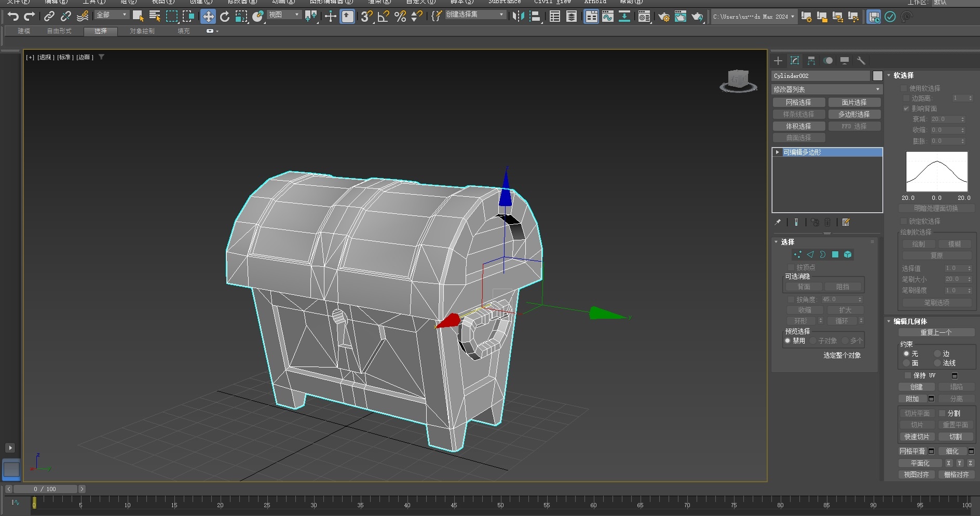Select the Element sub-object cube icon
Screen dimensions: 980x516
point(848,254)
